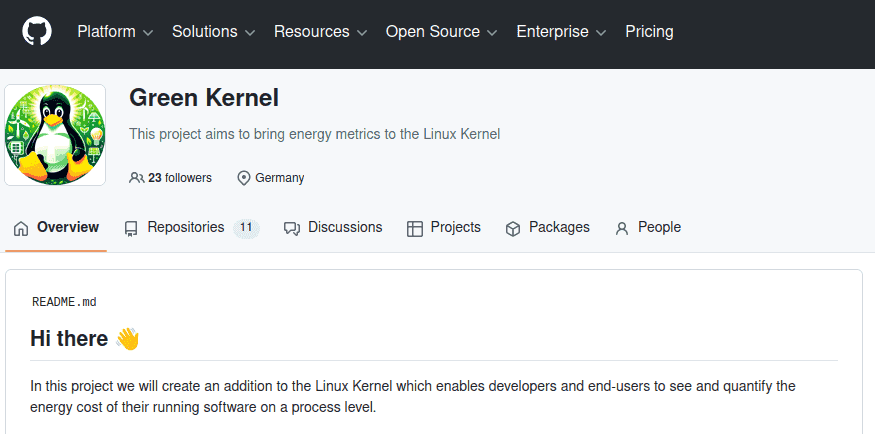Click the Discussions speech bubble icon
The image size is (875, 434).
pos(291,229)
